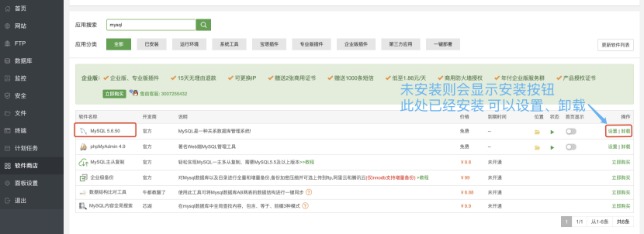Open 终端 in sidebar
The height and width of the screenshot is (234, 644).
(x=20, y=131)
